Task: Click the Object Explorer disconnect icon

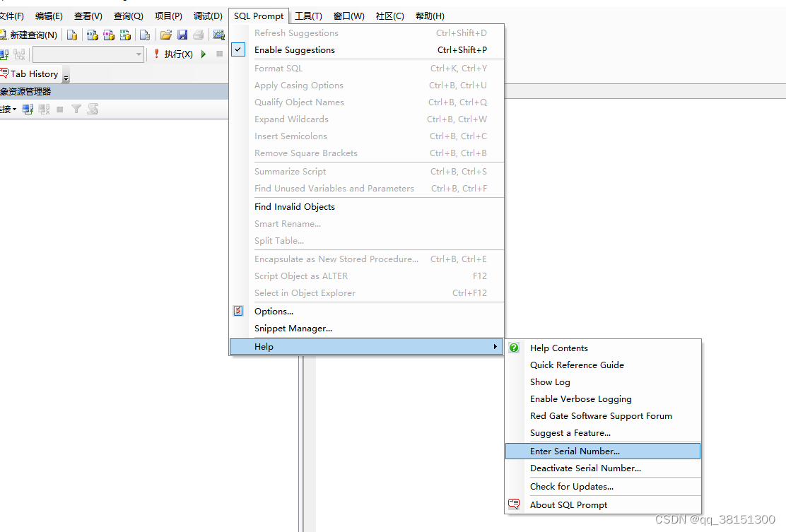Action: (44, 110)
